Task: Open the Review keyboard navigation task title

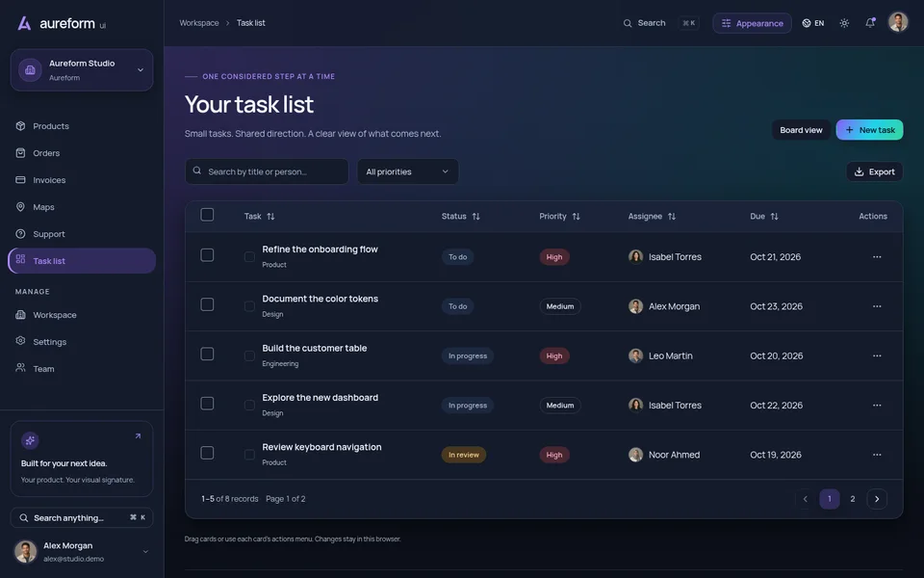Action: 321,447
